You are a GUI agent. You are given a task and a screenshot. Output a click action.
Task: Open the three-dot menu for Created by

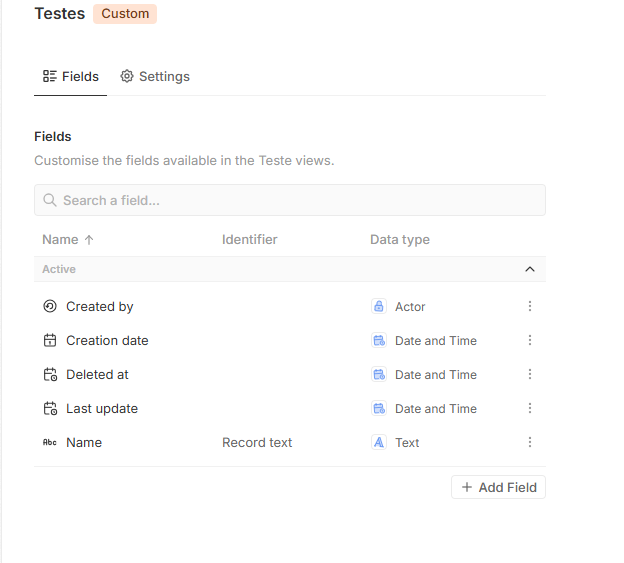(530, 307)
